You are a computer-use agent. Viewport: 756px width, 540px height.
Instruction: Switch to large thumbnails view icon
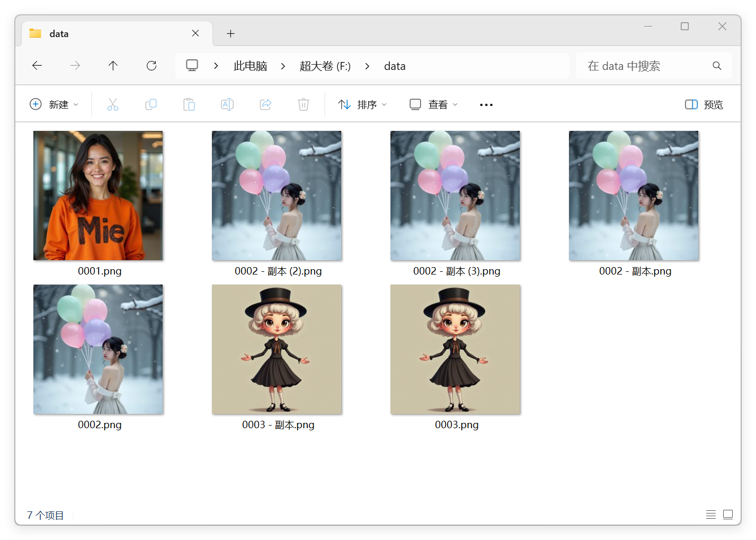pos(728,514)
